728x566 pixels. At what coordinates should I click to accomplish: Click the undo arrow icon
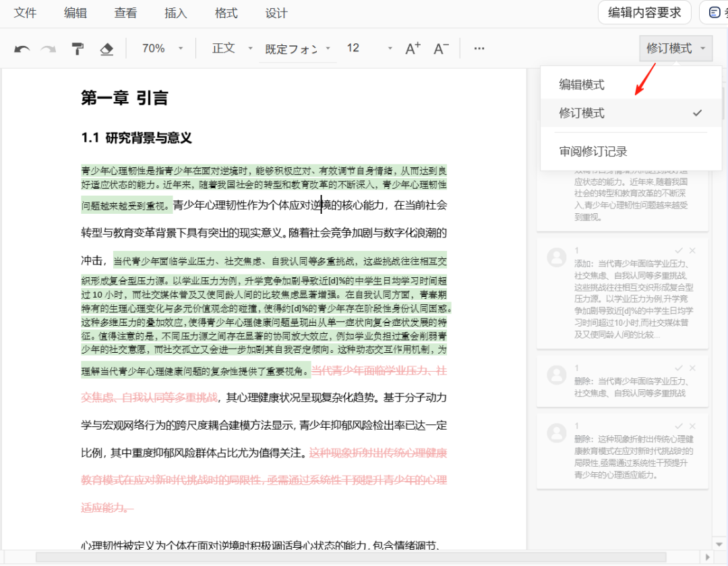point(22,49)
